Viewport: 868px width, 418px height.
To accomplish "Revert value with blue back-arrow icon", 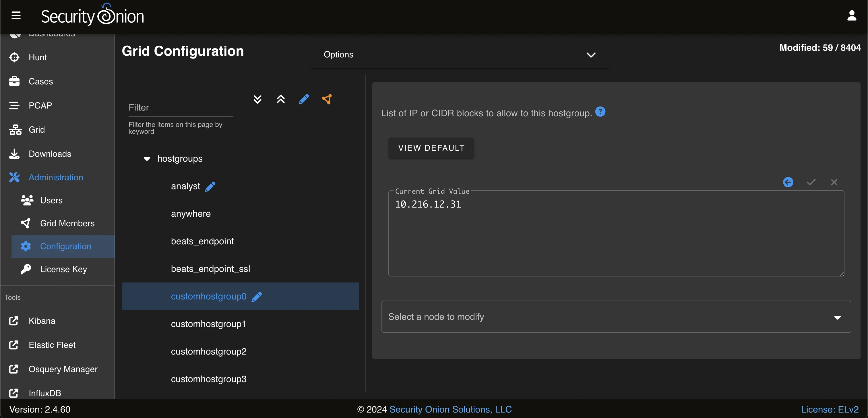I will click(788, 182).
